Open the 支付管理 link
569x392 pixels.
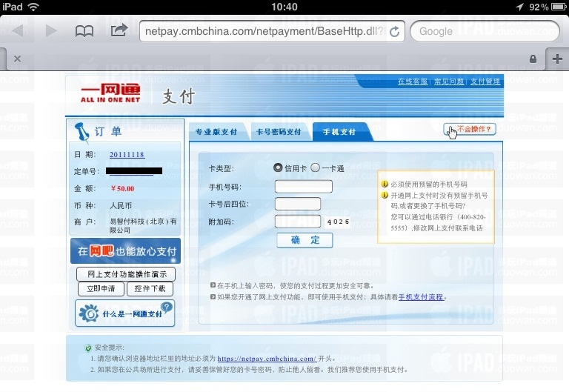pyautogui.click(x=485, y=82)
